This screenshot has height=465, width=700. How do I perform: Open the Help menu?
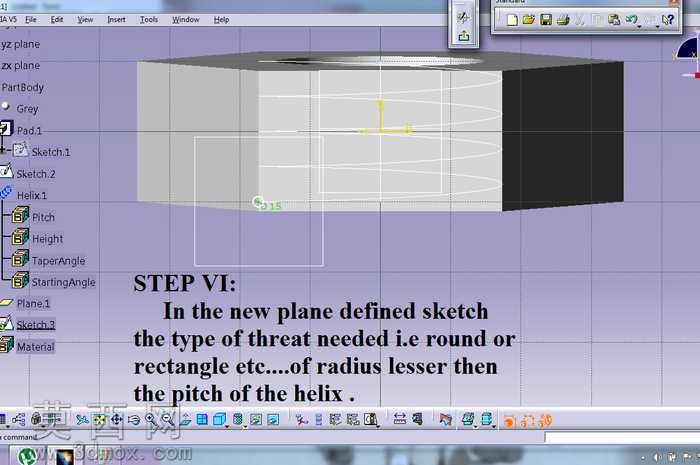(221, 20)
